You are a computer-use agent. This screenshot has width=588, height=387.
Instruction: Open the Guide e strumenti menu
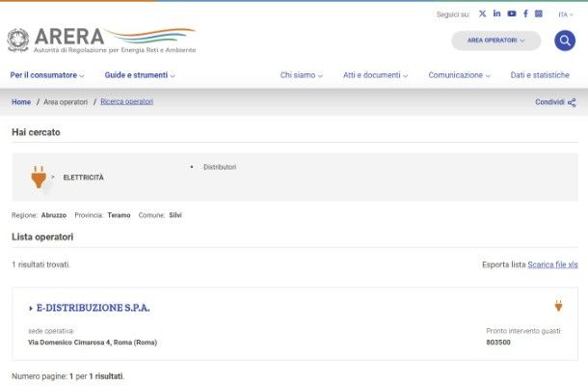coord(140,75)
